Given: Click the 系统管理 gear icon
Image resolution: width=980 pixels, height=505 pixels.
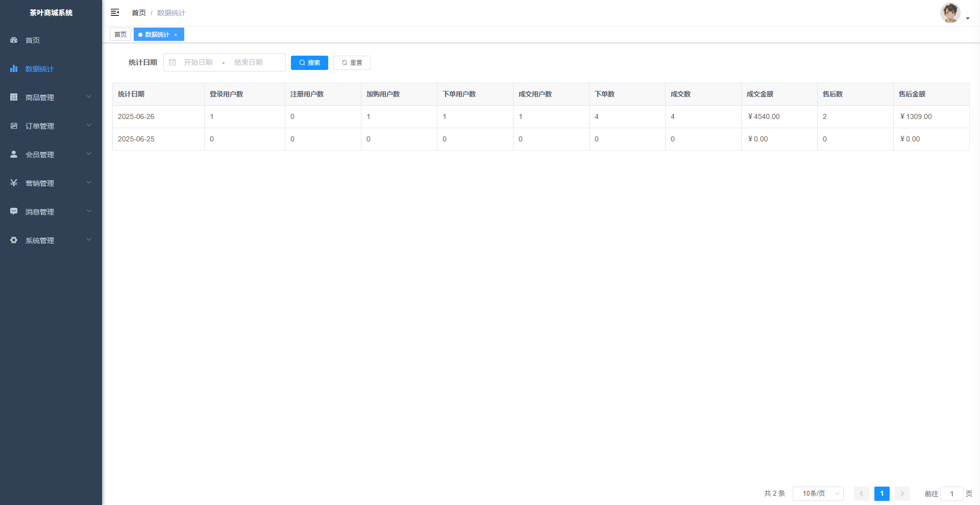Looking at the screenshot, I should pyautogui.click(x=14, y=240).
